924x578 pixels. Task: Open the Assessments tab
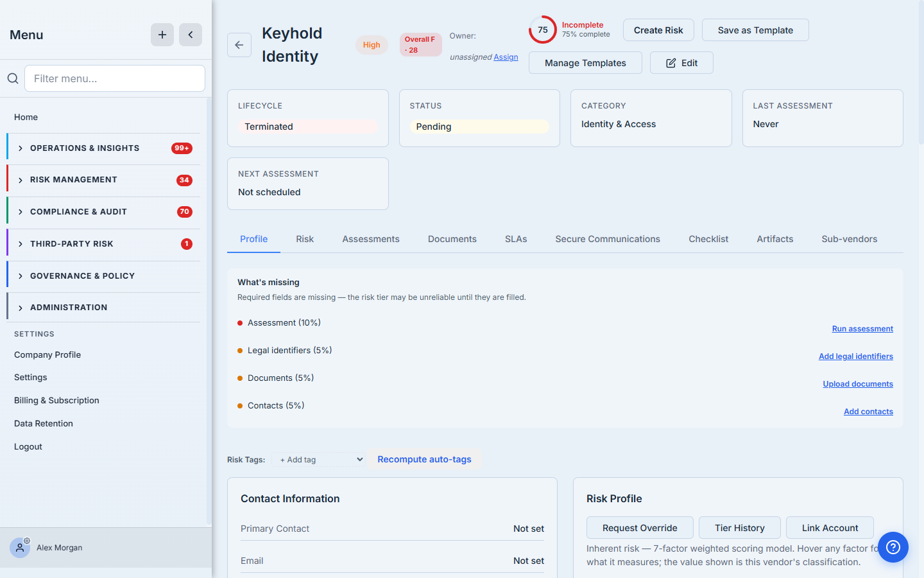click(371, 239)
